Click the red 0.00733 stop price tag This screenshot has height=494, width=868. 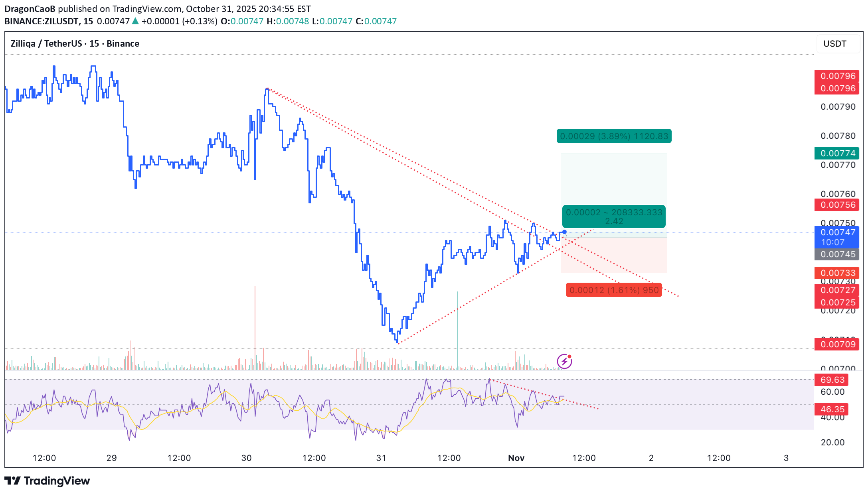coord(836,273)
